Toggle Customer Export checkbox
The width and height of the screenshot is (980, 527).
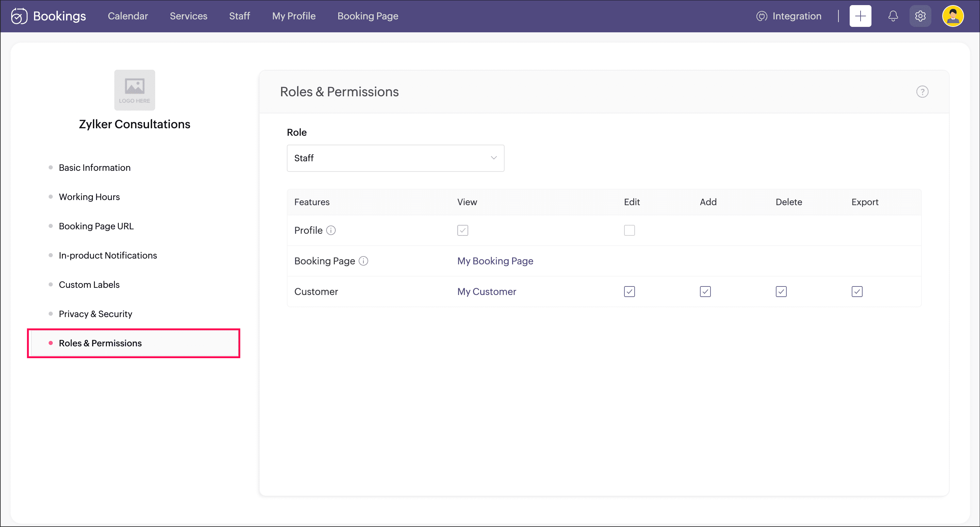(x=857, y=292)
